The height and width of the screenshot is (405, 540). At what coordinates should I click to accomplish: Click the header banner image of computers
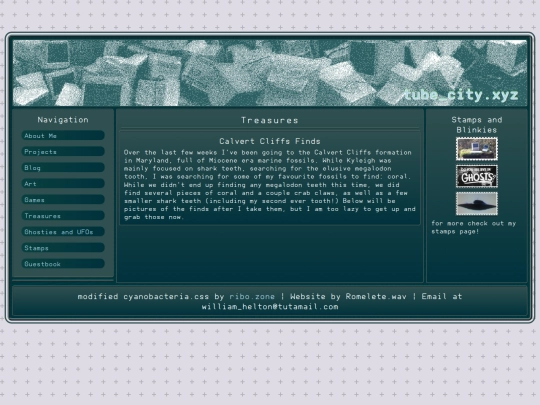coord(270,73)
